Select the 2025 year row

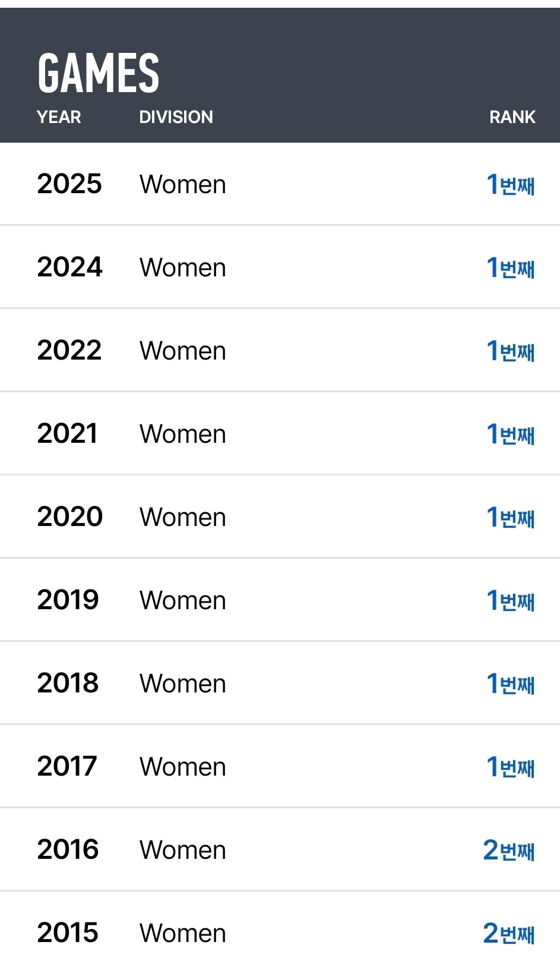point(280,184)
